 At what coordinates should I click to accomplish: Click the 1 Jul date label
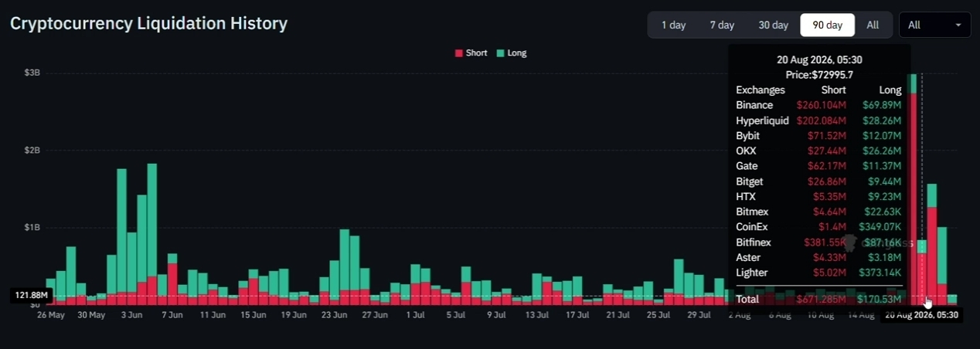[415, 315]
